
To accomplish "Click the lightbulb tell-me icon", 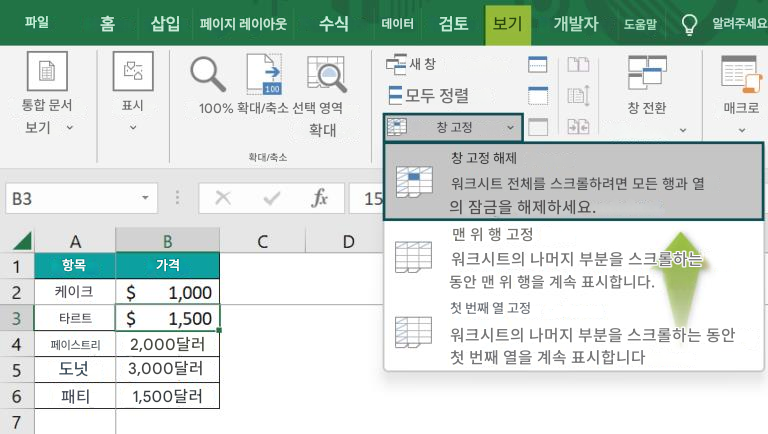I will coord(689,24).
